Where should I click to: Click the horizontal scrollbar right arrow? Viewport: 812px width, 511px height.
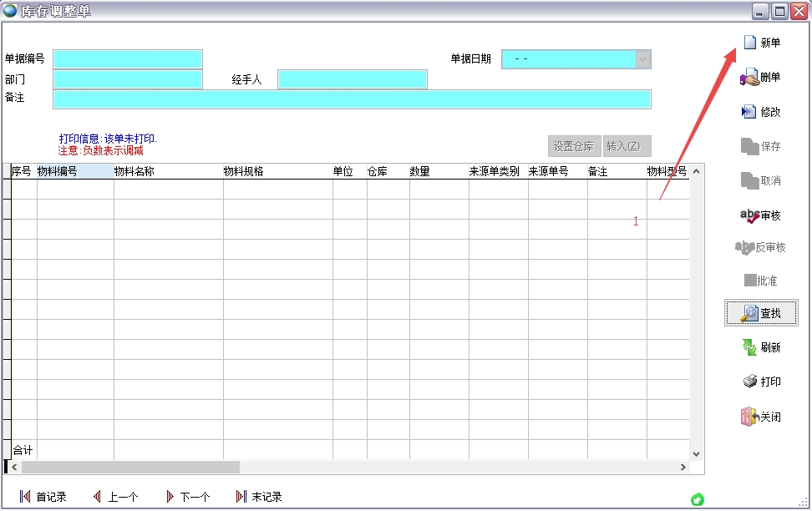[x=683, y=468]
